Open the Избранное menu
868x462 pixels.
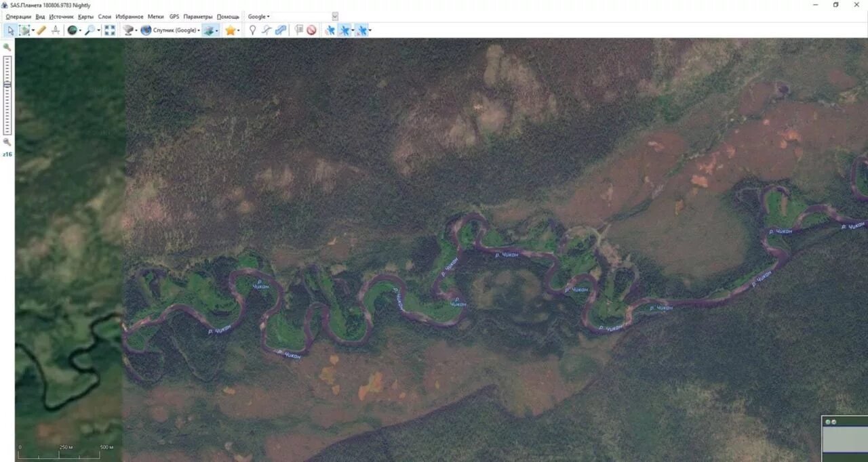(x=130, y=16)
